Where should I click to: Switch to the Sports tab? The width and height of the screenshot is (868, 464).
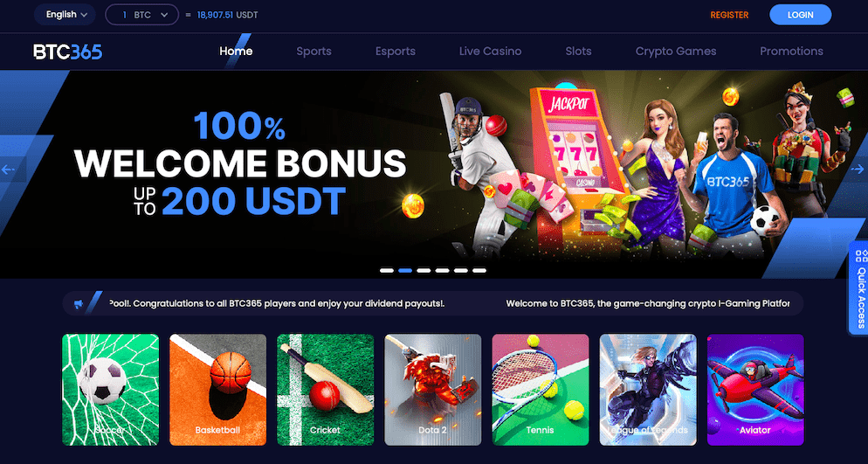(x=313, y=52)
